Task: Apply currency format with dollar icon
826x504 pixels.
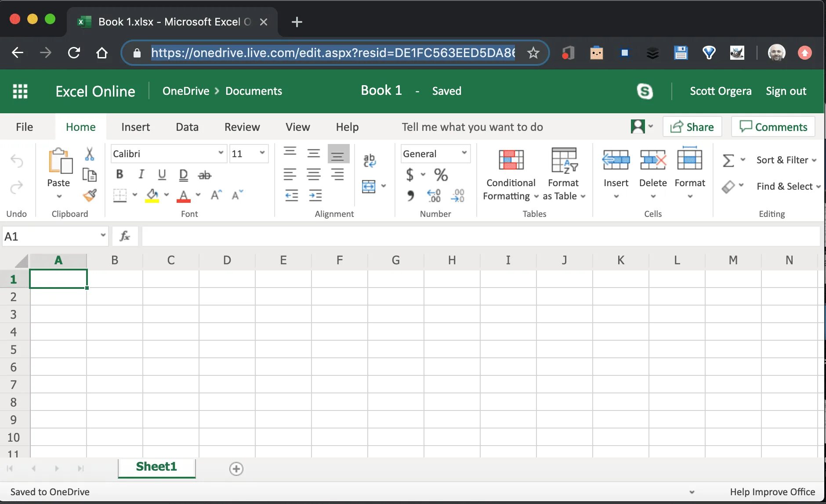Action: pyautogui.click(x=409, y=175)
